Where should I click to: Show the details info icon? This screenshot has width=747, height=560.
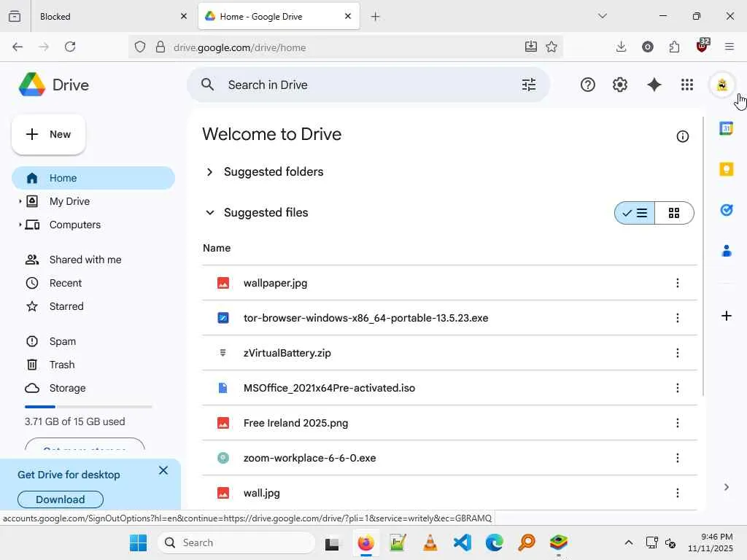(682, 136)
